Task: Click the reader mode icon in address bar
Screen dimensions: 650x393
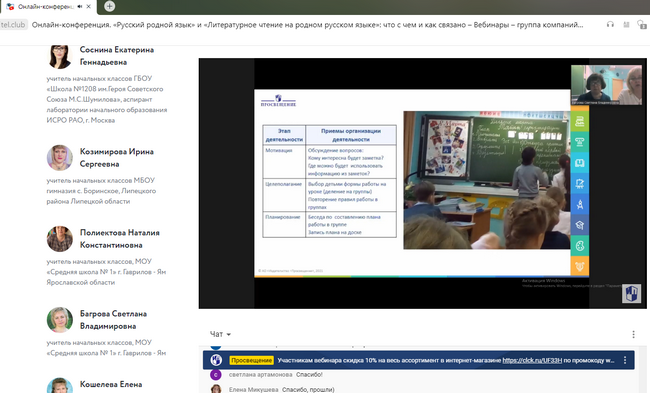Action: (x=626, y=25)
